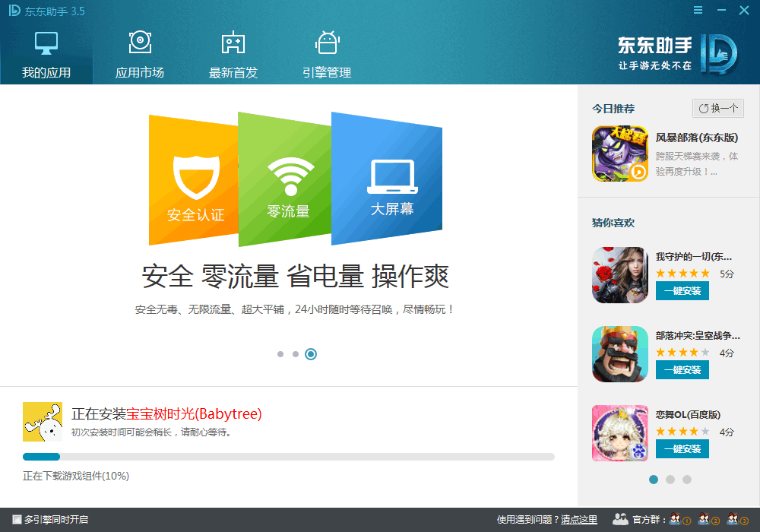Click the 官方群 people icon
The width and height of the screenshot is (760, 532).
[620, 519]
